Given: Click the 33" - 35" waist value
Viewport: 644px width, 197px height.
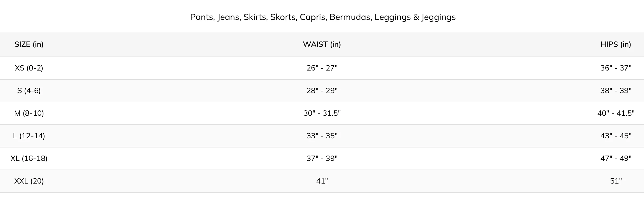Looking at the screenshot, I should point(322,136).
